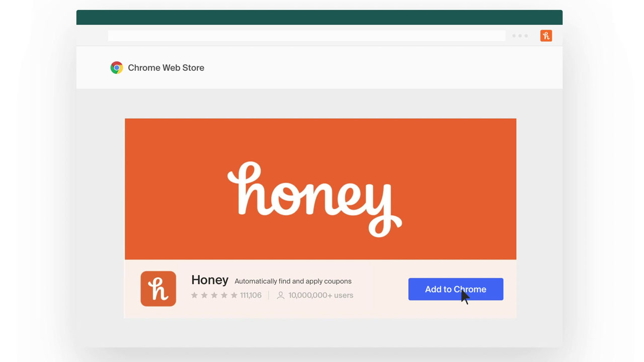Select the fifth rating star
Screen dimensions: 644x362
coord(234,295)
